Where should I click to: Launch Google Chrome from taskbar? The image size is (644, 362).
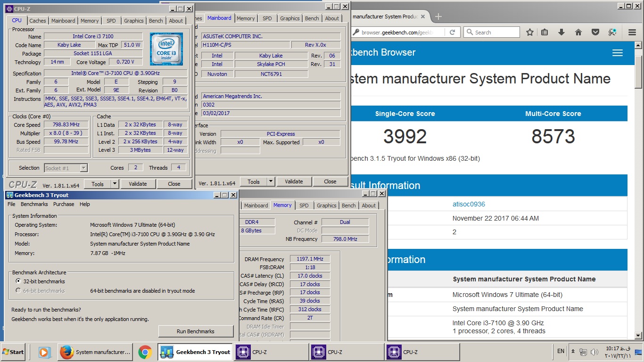point(145,352)
